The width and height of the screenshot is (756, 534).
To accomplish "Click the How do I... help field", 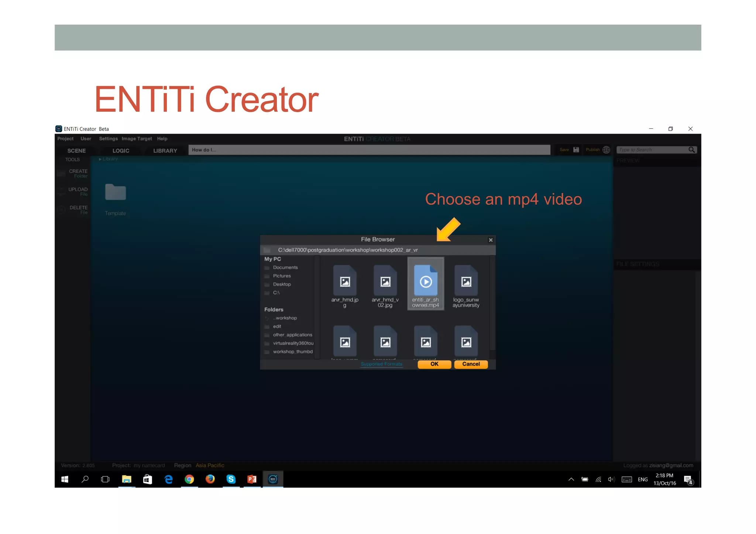I will pyautogui.click(x=369, y=150).
